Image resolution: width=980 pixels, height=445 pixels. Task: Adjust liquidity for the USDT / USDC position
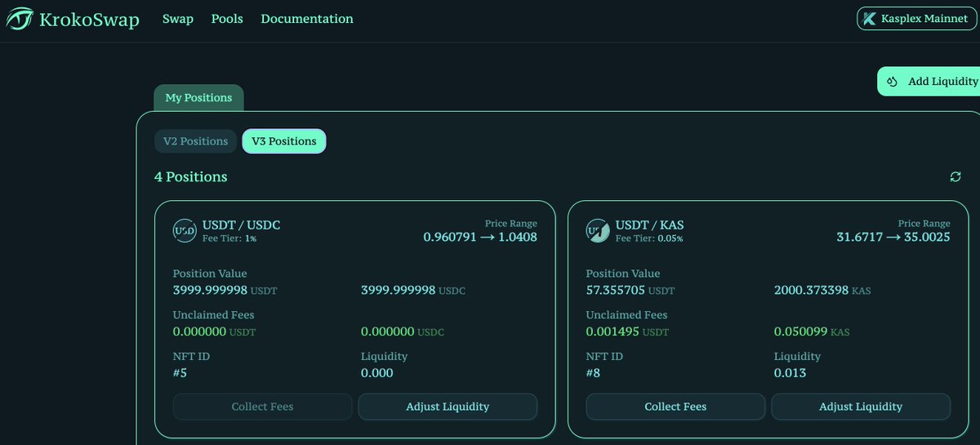pyautogui.click(x=448, y=407)
